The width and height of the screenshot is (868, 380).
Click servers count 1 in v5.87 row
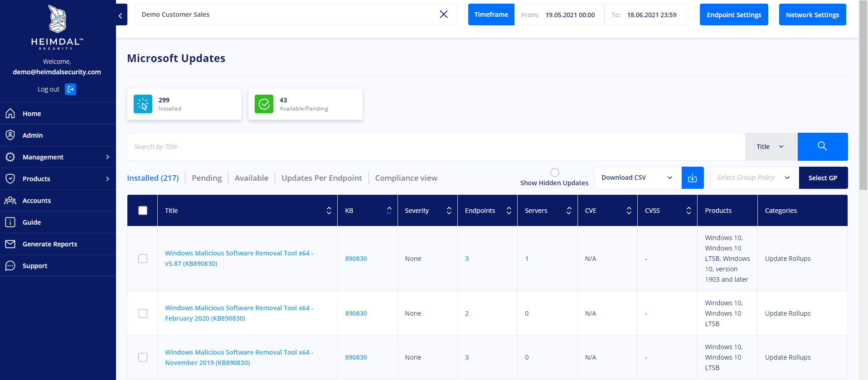527,259
